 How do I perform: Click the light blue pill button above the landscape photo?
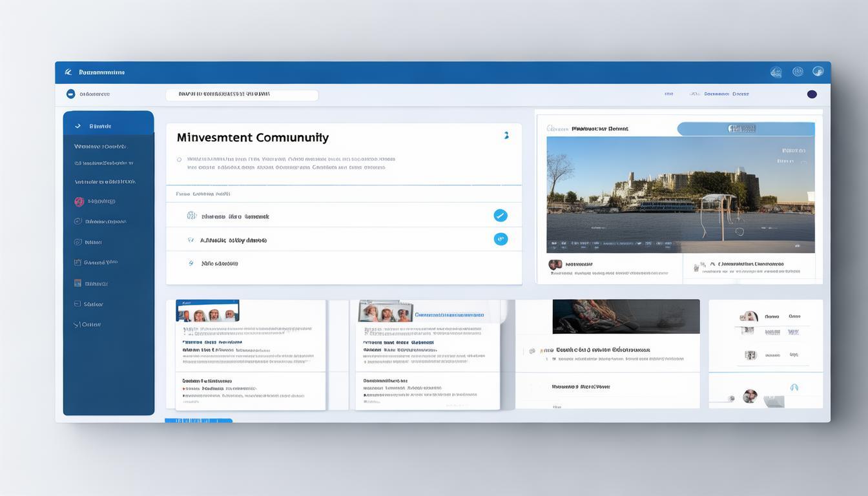pos(745,129)
